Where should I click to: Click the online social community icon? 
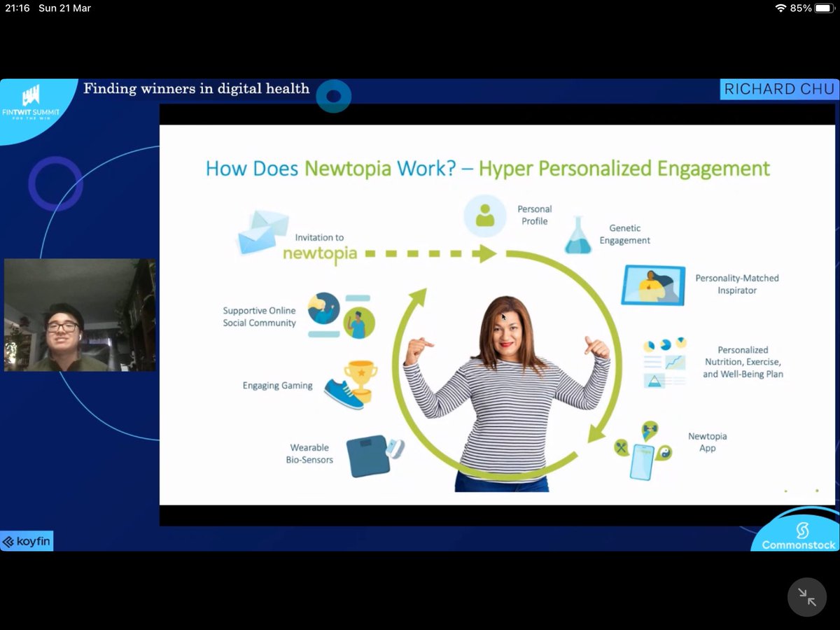[341, 316]
